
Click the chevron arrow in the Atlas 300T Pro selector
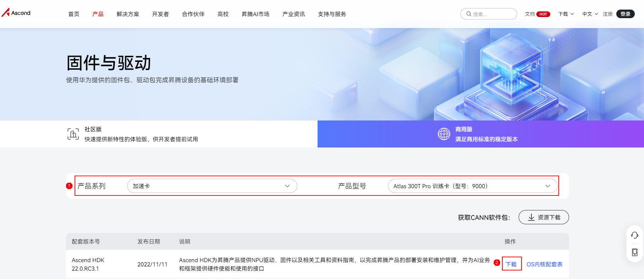pos(548,186)
